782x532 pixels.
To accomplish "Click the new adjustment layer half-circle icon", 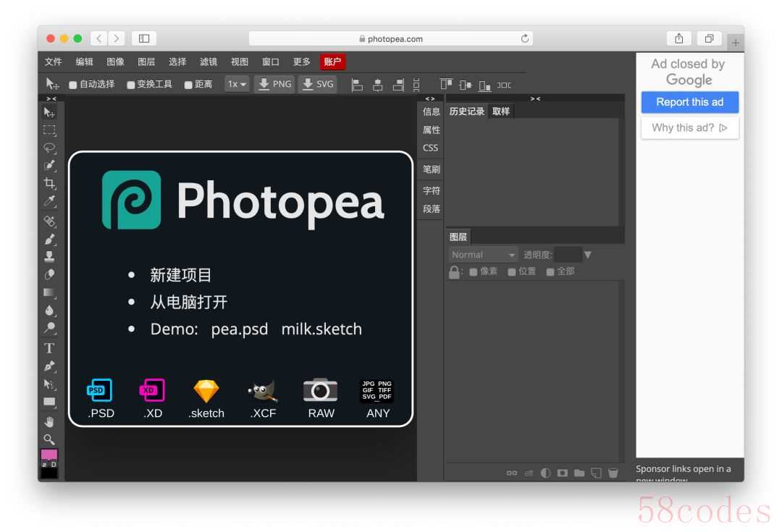I will pos(546,473).
